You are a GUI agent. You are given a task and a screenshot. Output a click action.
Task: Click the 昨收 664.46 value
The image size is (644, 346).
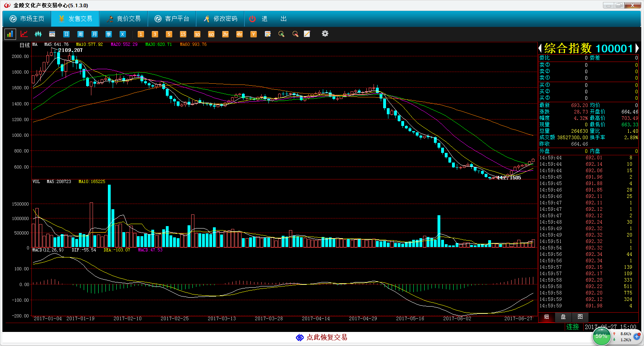point(580,144)
